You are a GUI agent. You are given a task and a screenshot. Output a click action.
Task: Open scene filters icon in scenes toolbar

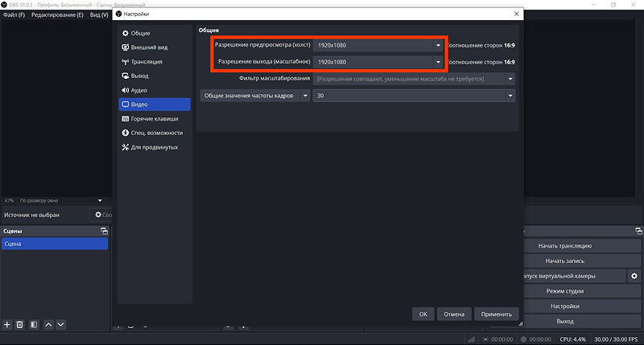(34, 324)
